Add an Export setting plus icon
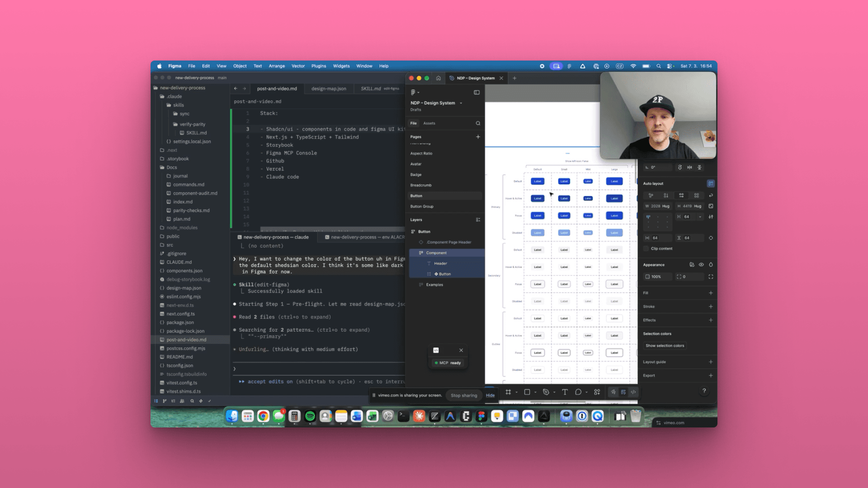Viewport: 868px width, 488px height. [711, 375]
